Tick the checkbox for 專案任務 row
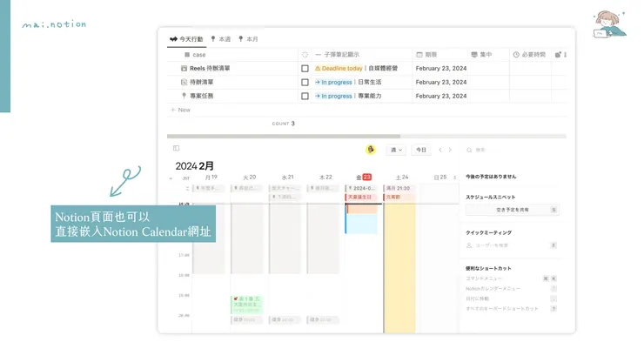The image size is (644, 362). point(305,96)
